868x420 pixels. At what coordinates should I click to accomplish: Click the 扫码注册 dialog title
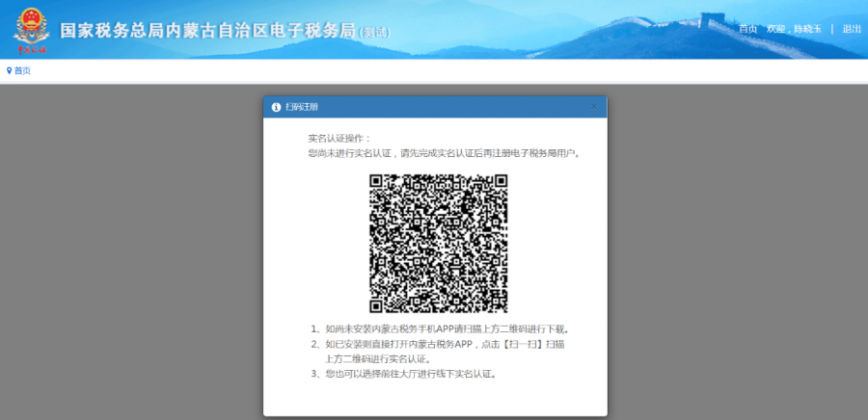(302, 107)
